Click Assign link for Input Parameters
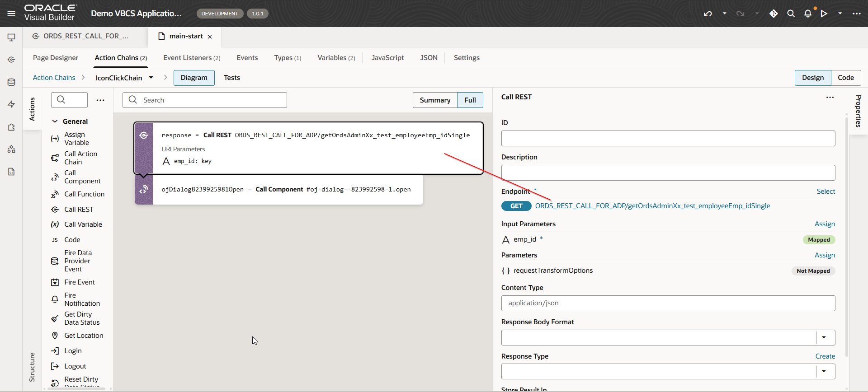868x392 pixels. pyautogui.click(x=825, y=224)
